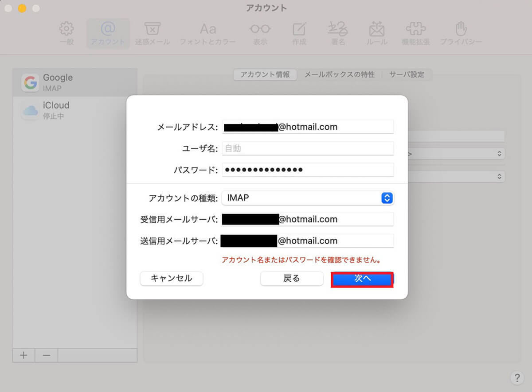
Task: Select the Google IMAP account
Action: click(x=75, y=82)
